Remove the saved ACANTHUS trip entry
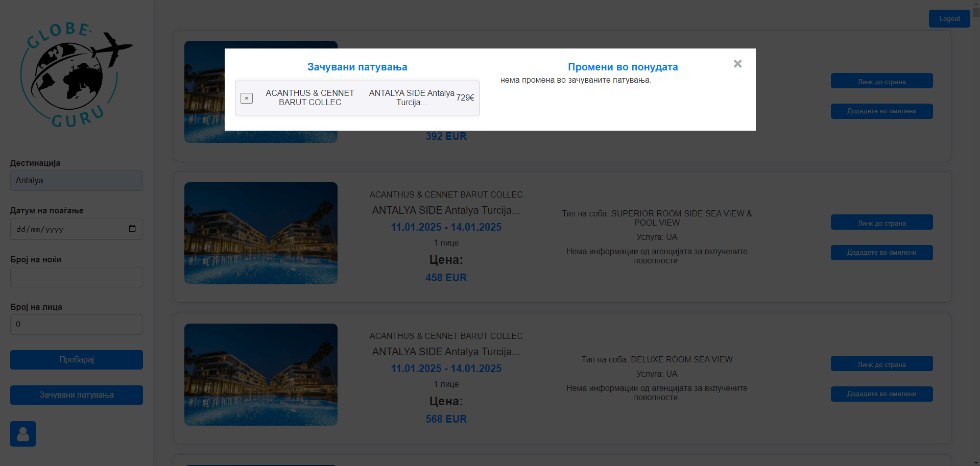Viewport: 980px width, 466px height. click(247, 98)
